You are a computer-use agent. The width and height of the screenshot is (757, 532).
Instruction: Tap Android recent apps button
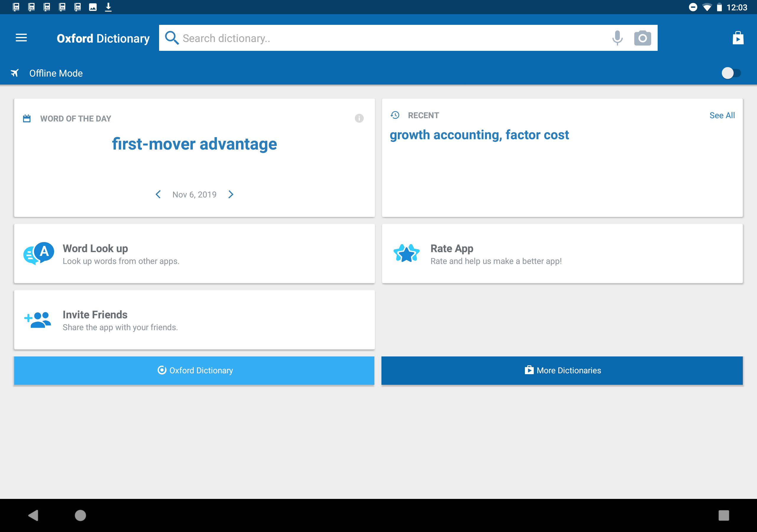pos(724,515)
